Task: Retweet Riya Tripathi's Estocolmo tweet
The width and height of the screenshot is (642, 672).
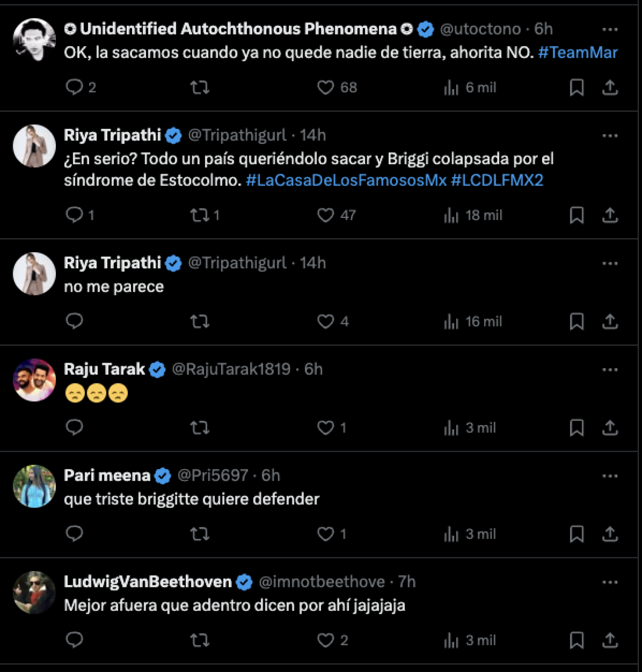Action: pyautogui.click(x=200, y=215)
